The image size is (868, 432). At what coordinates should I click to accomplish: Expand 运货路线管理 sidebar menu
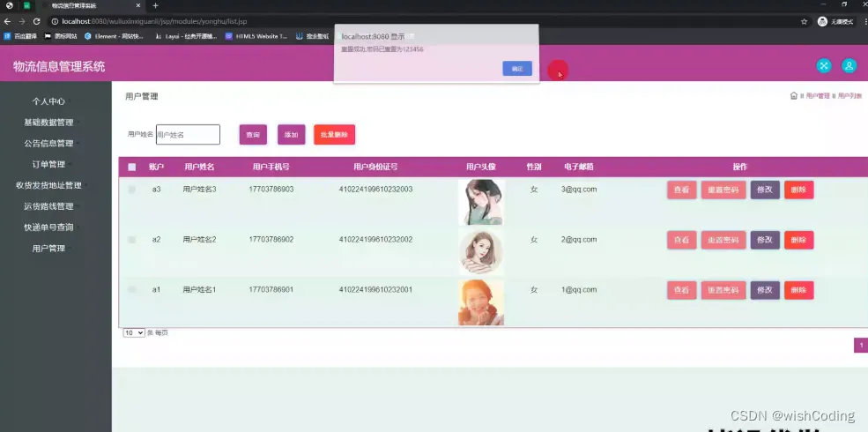tap(48, 206)
